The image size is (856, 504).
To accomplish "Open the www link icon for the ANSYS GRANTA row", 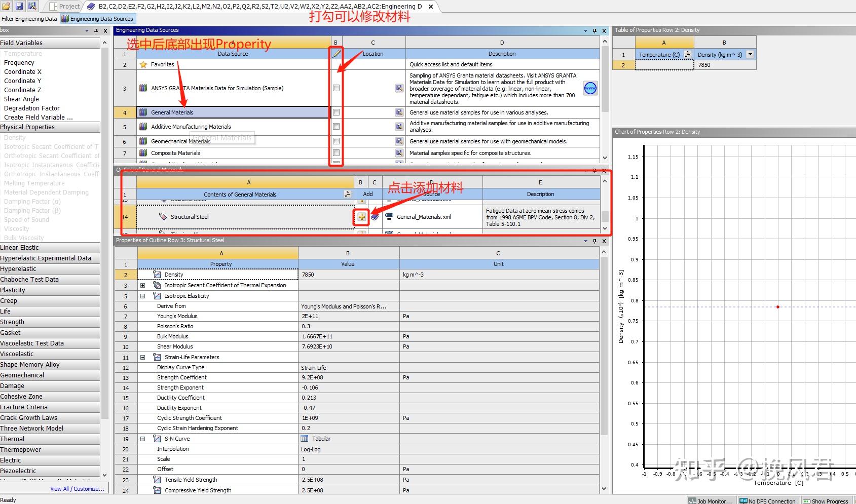I will (x=590, y=88).
